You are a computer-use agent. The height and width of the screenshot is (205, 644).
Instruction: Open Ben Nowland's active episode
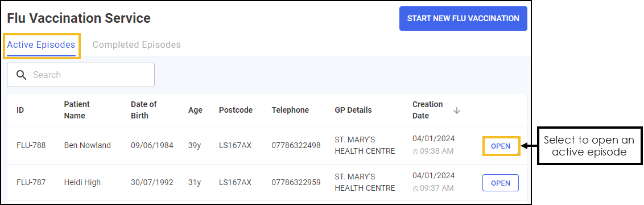coord(501,146)
